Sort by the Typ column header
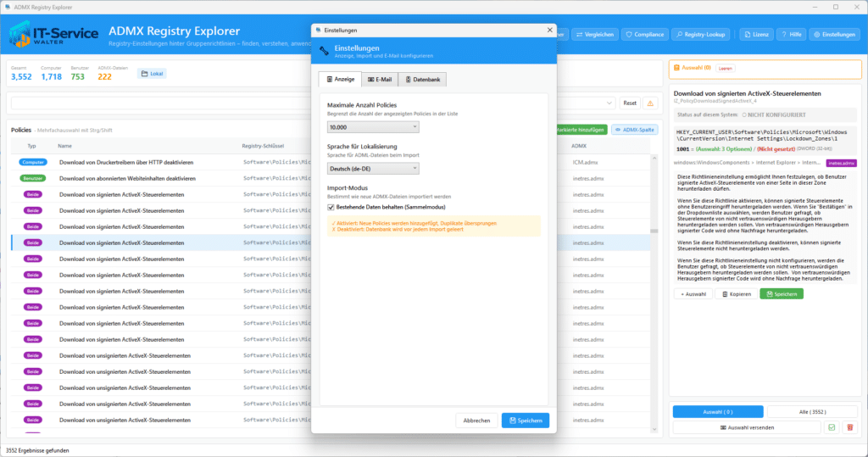The height and width of the screenshot is (457, 868). 31,146
